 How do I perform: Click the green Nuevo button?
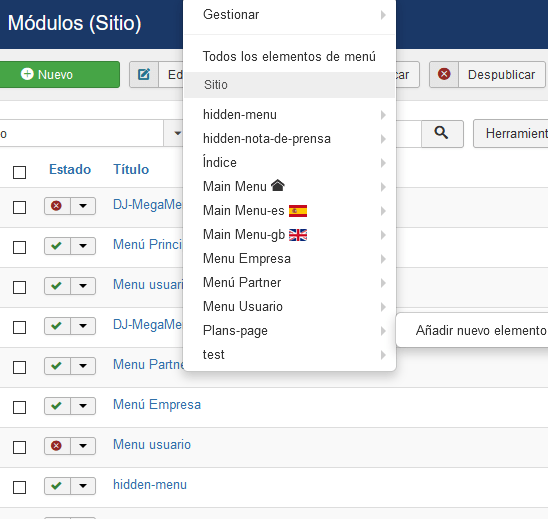click(59, 74)
